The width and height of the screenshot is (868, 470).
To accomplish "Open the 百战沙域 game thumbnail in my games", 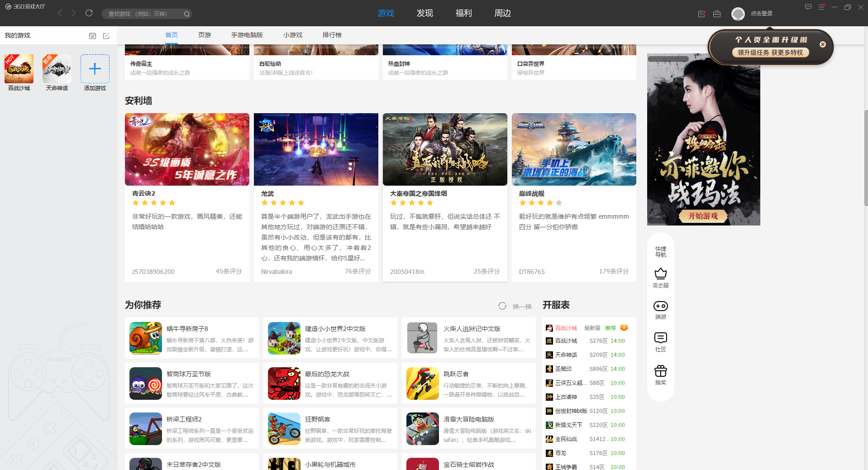I will point(19,69).
